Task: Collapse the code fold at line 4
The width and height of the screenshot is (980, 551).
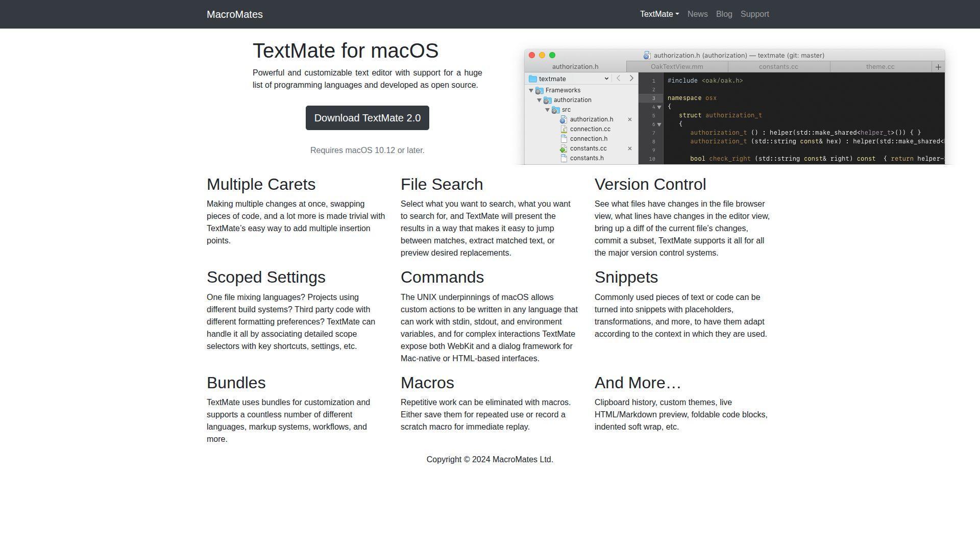Action: [x=659, y=108]
